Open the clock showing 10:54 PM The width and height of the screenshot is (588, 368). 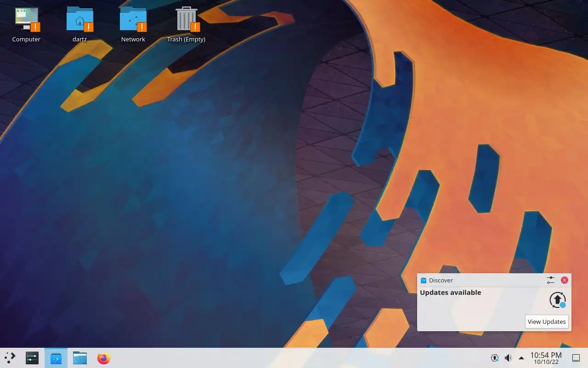[x=546, y=355]
